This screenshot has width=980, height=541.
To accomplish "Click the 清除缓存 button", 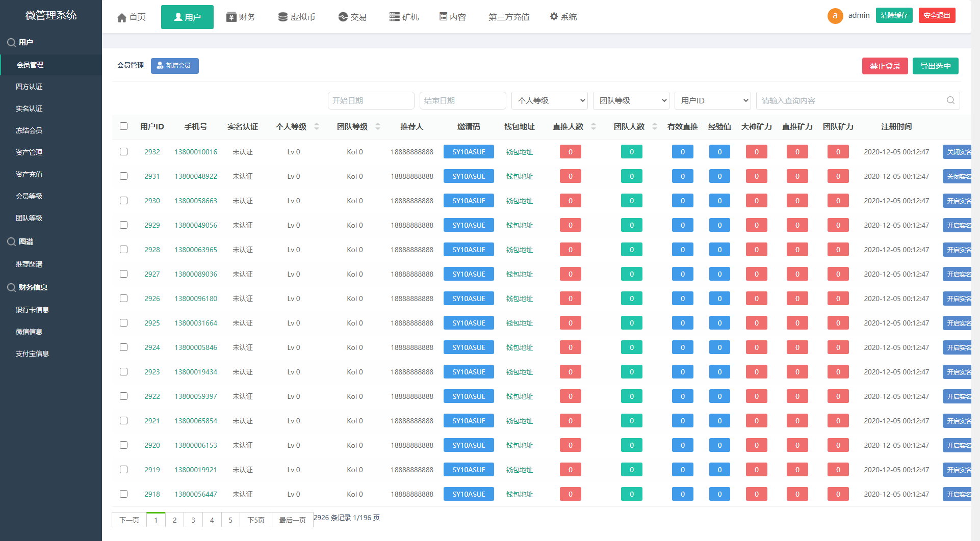I will click(x=894, y=15).
